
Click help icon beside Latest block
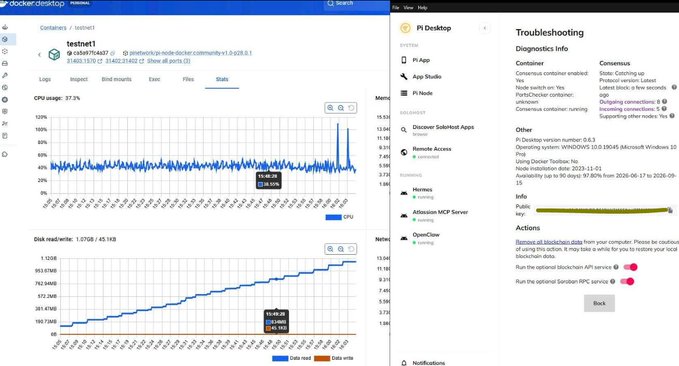coord(674,87)
